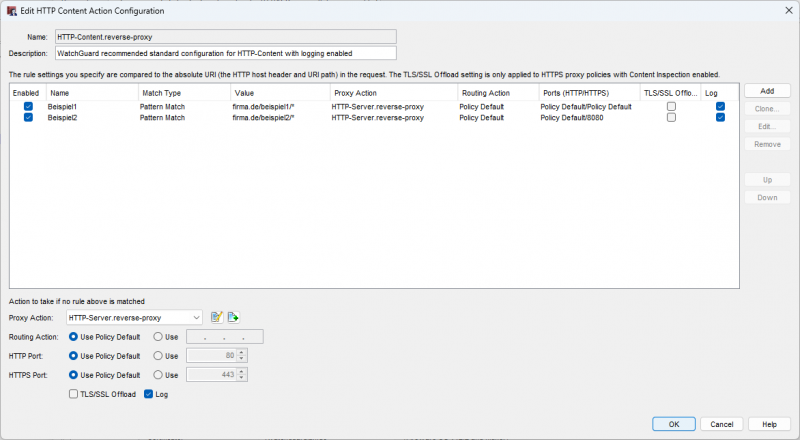Click the HTTPS Port number field
The image size is (800, 440).
(212, 375)
